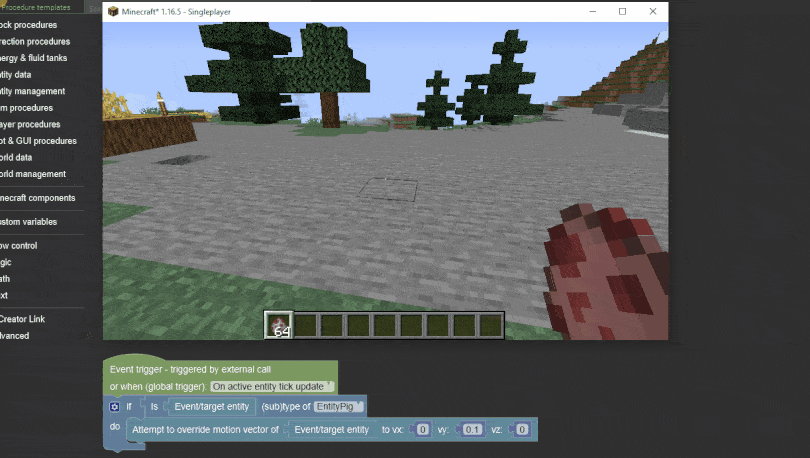Screen dimensions: 810x458
Task: Maximize the Minecraft window
Action: coord(622,11)
